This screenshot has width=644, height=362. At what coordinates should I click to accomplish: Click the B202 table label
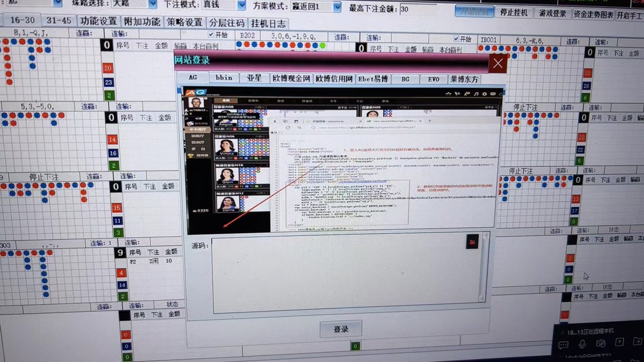click(x=247, y=35)
